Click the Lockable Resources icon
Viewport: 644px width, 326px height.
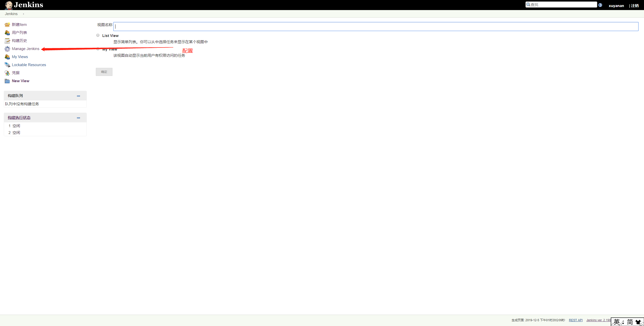(x=7, y=65)
